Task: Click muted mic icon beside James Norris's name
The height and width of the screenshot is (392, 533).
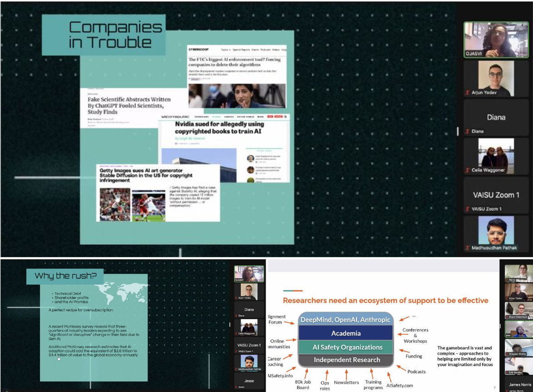Action: tap(508, 390)
